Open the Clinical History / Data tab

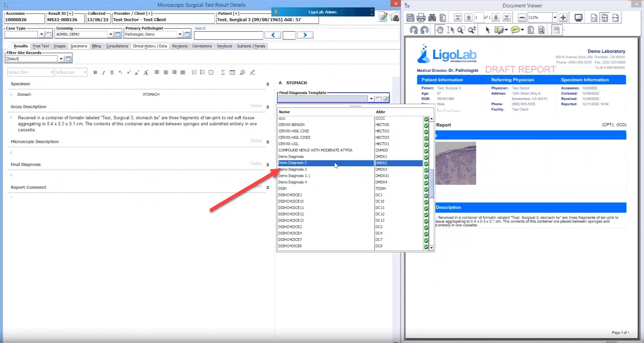pos(150,46)
